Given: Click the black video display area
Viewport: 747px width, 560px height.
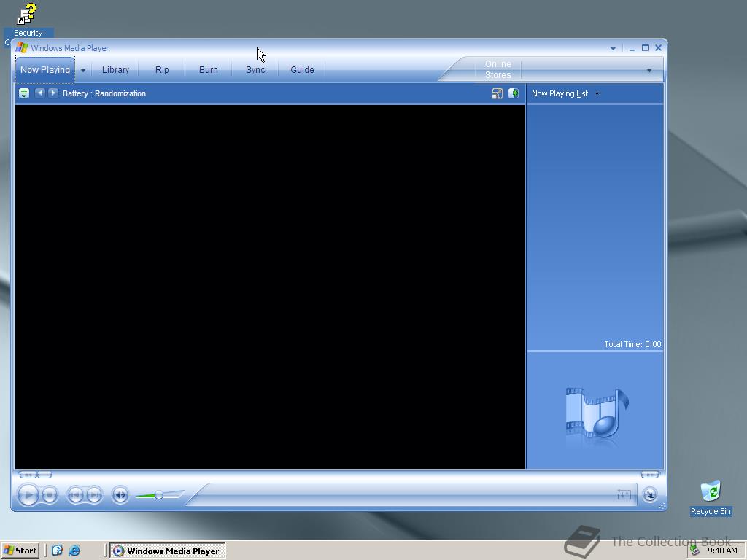Looking at the screenshot, I should point(270,287).
